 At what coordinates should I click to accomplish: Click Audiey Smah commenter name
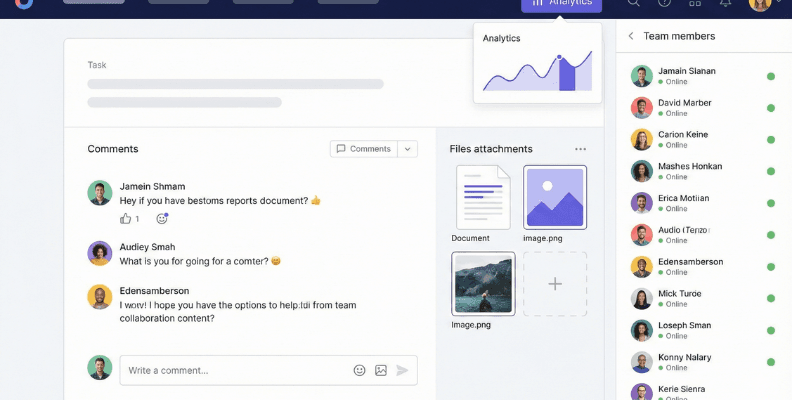coord(147,247)
